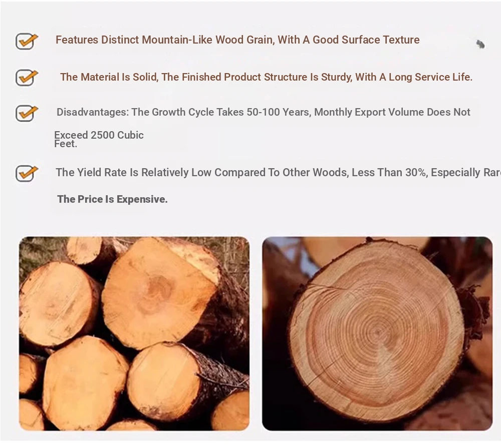
Task: Select the 'Disadvantages: The Growth Cycle' line
Action: point(264,112)
